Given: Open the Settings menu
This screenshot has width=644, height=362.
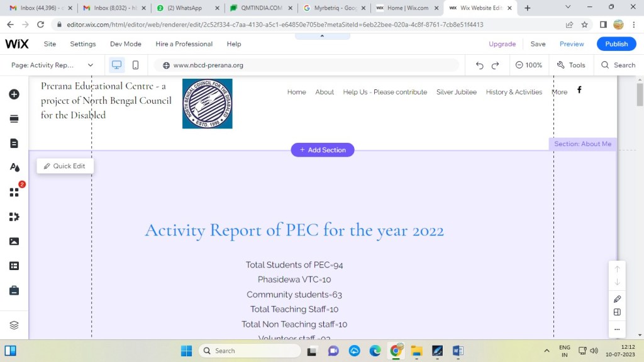Looking at the screenshot, I should [83, 44].
